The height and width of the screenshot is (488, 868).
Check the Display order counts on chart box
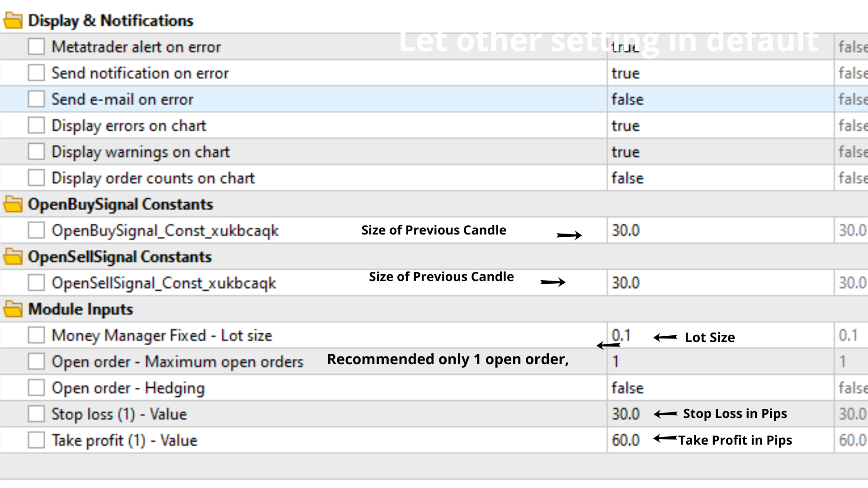pyautogui.click(x=36, y=178)
